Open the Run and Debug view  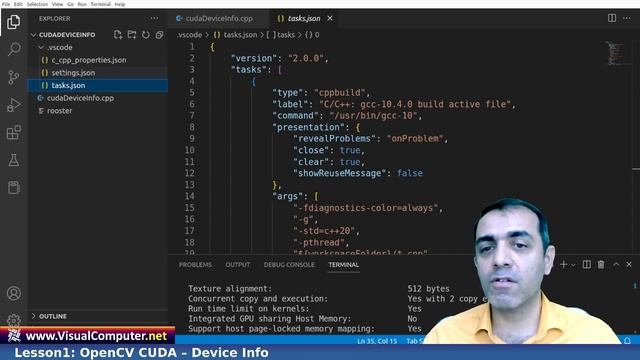point(13,105)
